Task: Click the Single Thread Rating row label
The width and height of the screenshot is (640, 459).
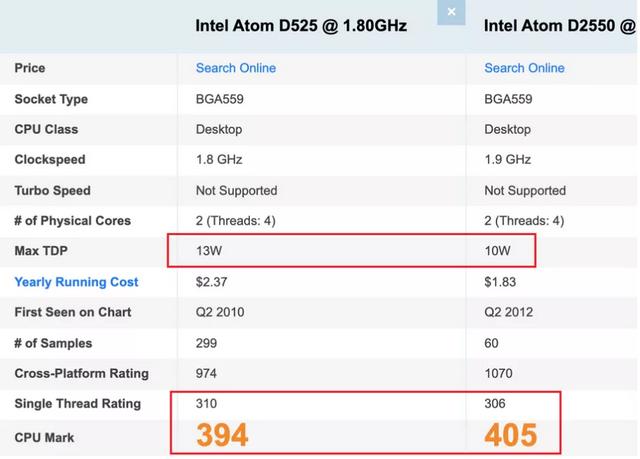Action: point(77,404)
